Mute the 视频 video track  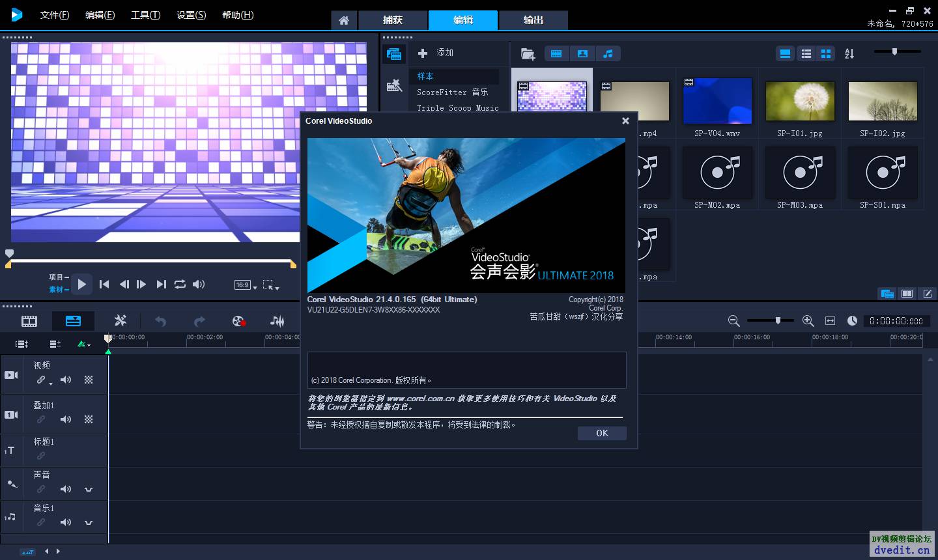point(66,380)
